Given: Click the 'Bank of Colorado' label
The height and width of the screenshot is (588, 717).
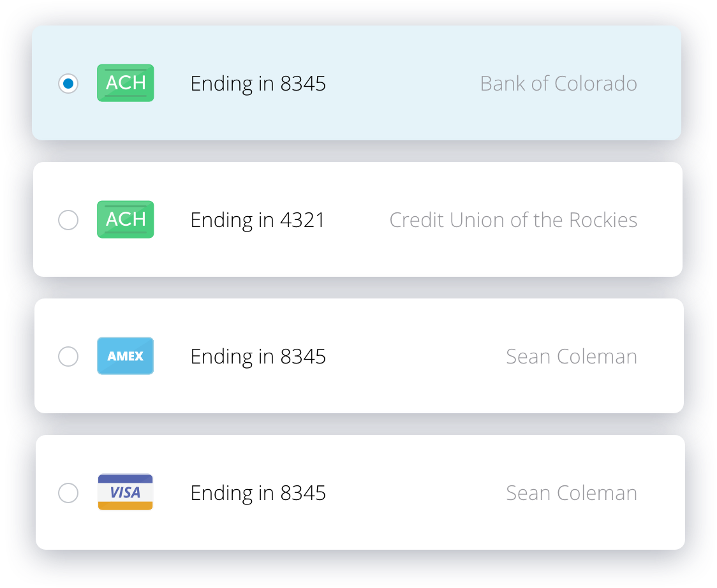Looking at the screenshot, I should (558, 84).
